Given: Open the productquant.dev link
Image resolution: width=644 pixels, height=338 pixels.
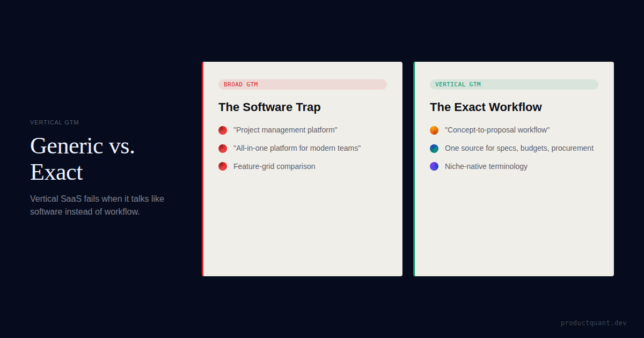Looking at the screenshot, I should 593,323.
